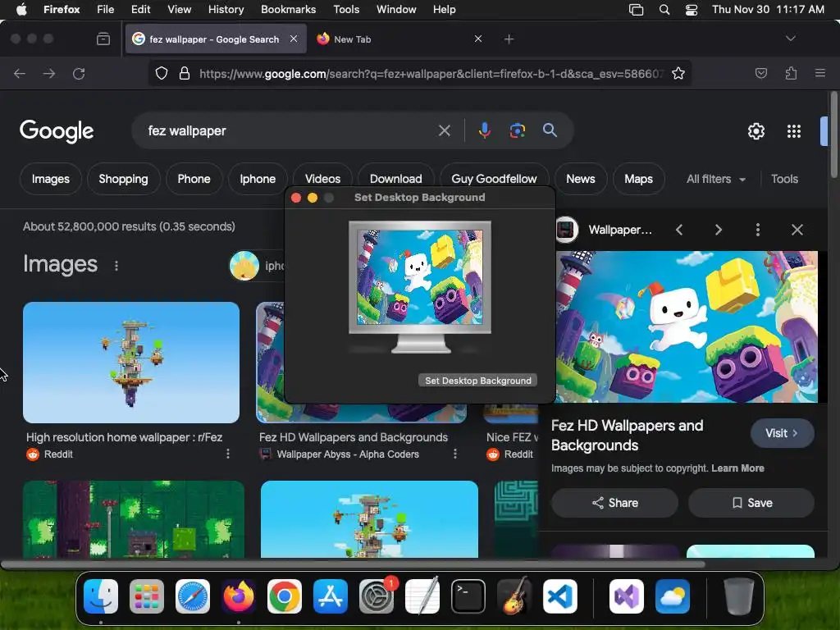The height and width of the screenshot is (630, 840).
Task: Open macOS Control Center in menu bar
Action: (x=691, y=9)
